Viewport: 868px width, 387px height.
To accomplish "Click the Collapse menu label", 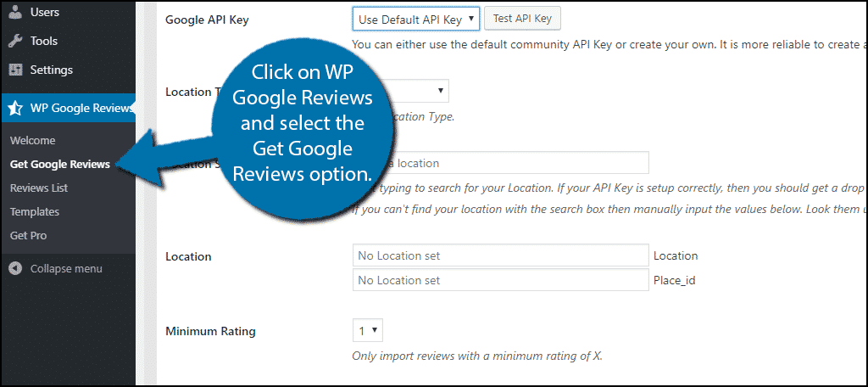I will tap(66, 269).
